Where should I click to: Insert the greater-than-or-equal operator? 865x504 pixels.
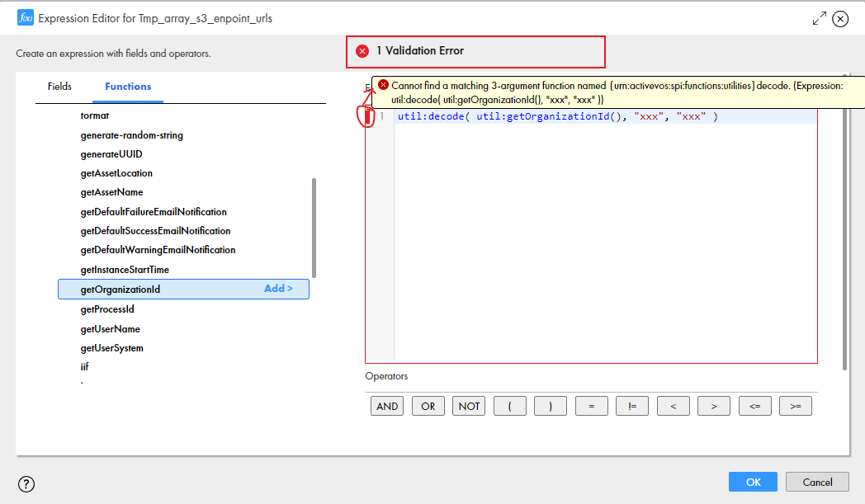(796, 407)
